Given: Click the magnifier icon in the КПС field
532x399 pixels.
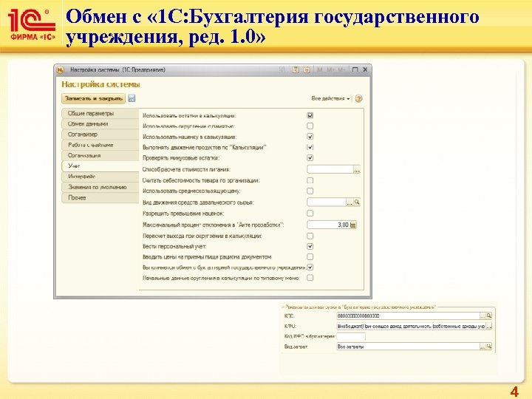Looking at the screenshot, I should pyautogui.click(x=488, y=316).
